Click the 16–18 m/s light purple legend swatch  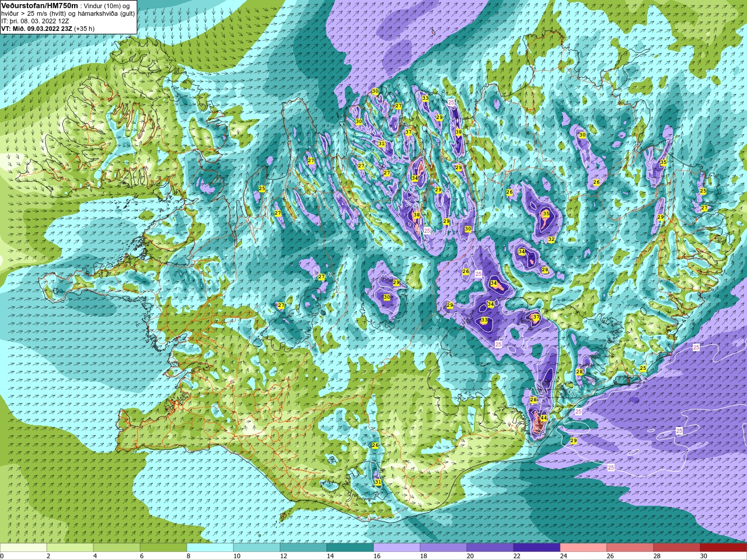coord(397,548)
